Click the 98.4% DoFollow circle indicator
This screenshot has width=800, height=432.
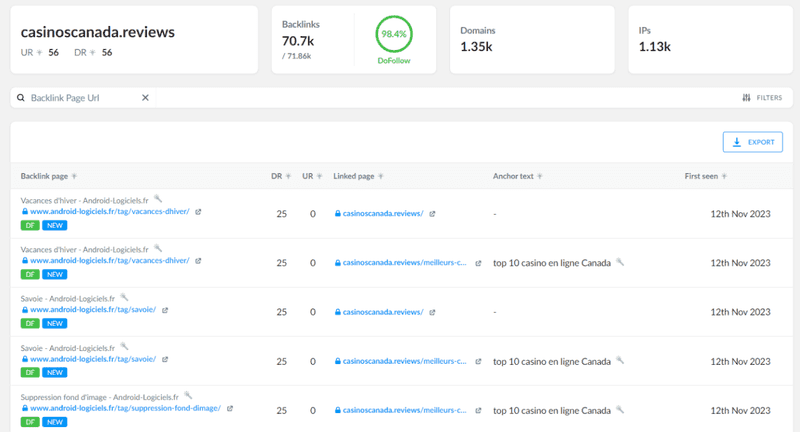pos(394,34)
